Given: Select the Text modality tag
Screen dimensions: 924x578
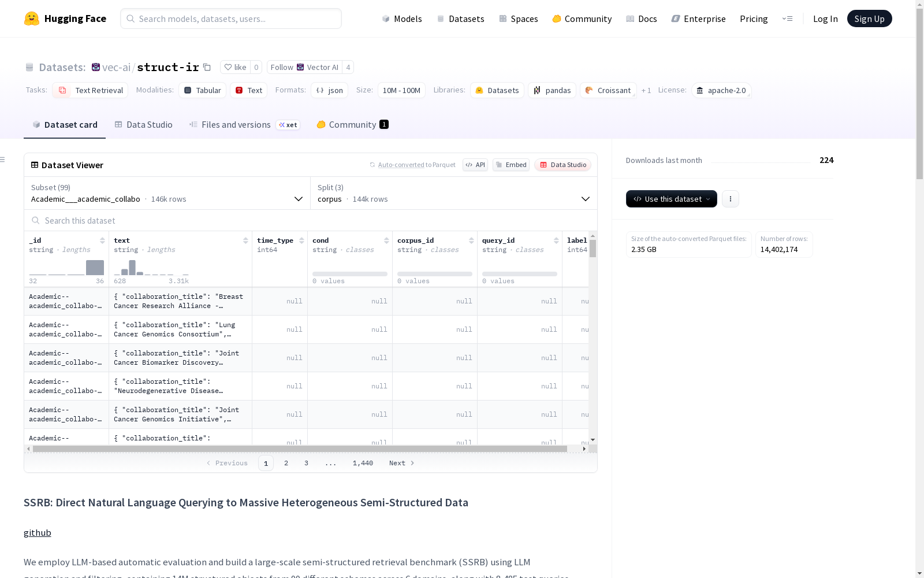Looking at the screenshot, I should 249,90.
